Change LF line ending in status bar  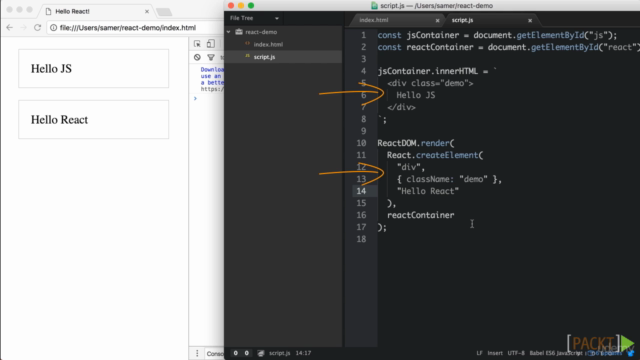[x=479, y=353]
